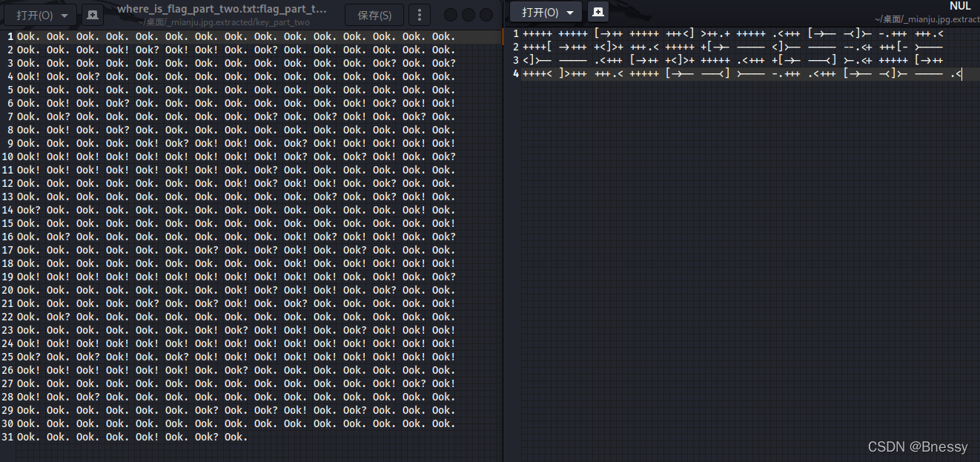
Task: Create new document tab in NUL window
Action: [x=598, y=13]
